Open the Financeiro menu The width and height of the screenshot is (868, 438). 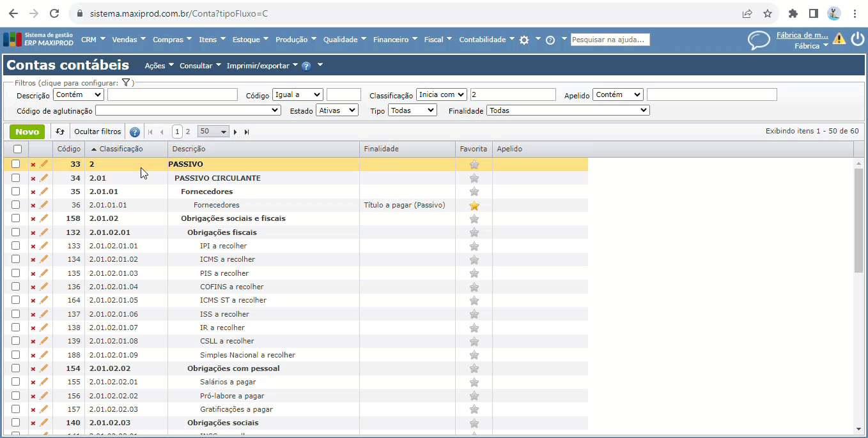(394, 40)
